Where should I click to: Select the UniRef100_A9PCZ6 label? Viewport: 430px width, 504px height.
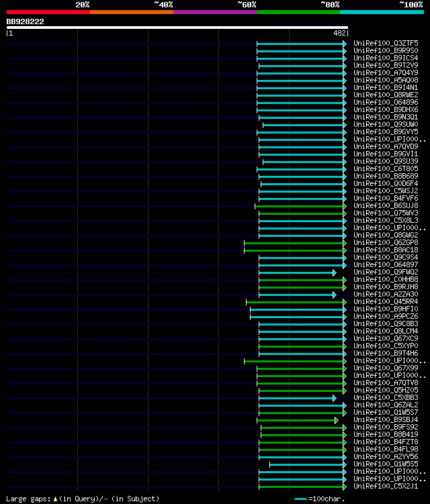(x=386, y=316)
